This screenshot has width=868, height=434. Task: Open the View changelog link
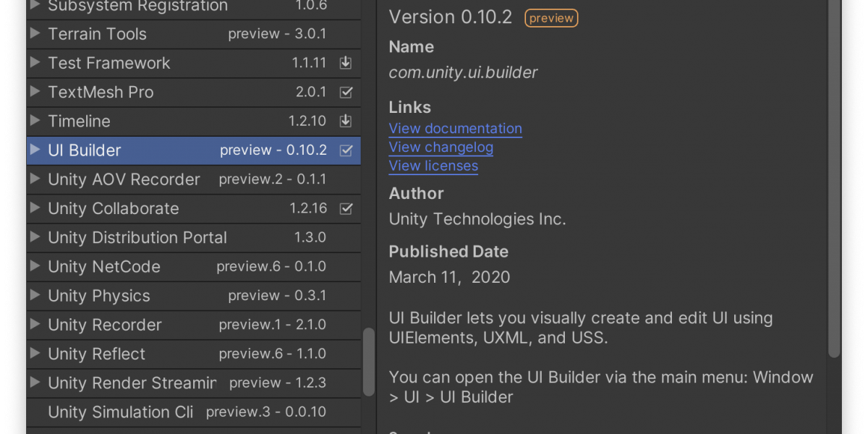(441, 148)
